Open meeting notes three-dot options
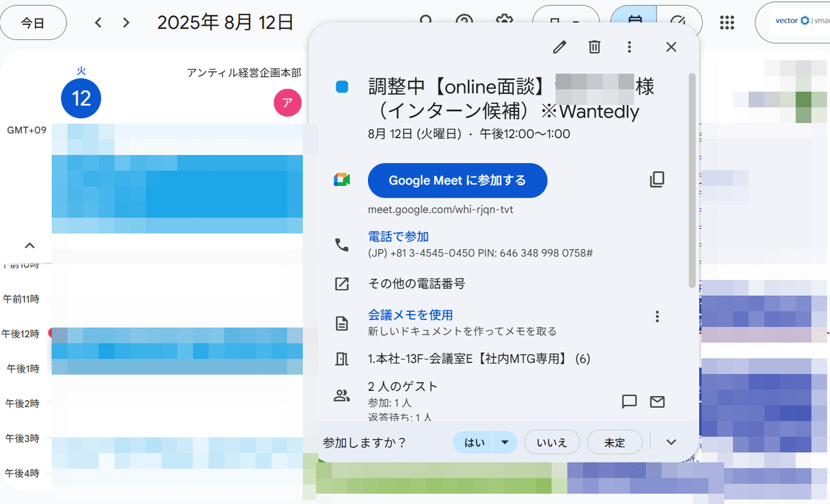830x504 pixels. tap(657, 317)
